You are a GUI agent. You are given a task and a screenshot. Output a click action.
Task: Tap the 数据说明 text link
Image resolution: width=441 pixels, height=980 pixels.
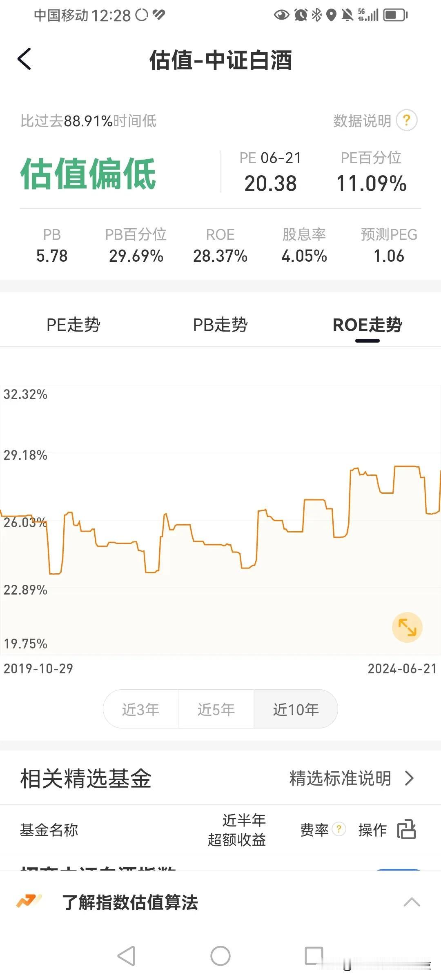[x=362, y=121]
